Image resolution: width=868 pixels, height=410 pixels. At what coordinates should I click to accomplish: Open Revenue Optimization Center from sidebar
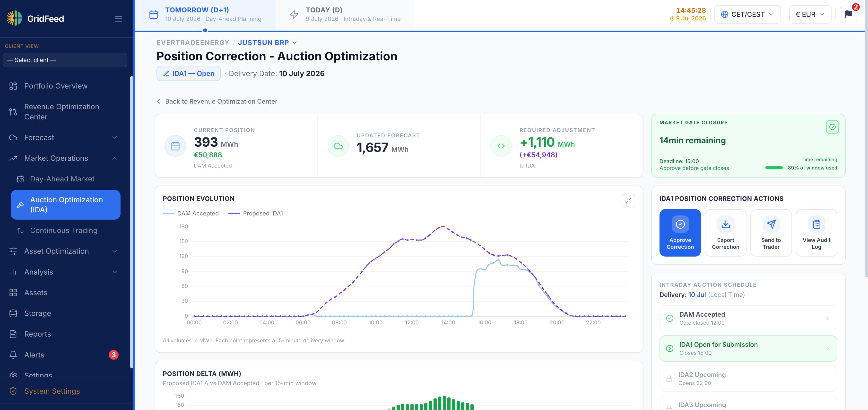(65, 112)
